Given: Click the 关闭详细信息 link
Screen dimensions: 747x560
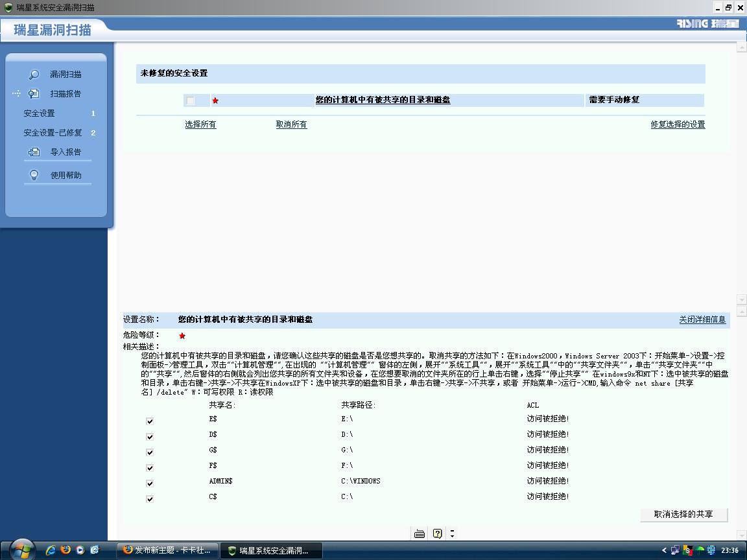Looking at the screenshot, I should (702, 320).
